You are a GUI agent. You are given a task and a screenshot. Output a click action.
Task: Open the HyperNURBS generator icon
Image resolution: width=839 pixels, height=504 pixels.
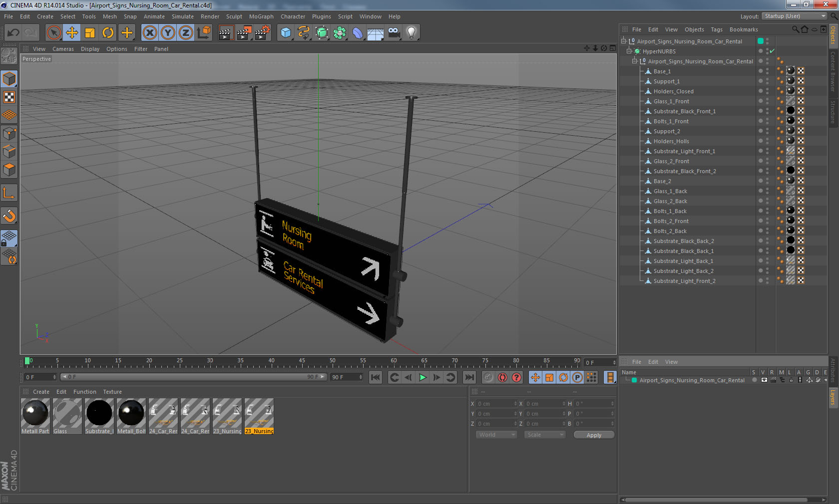click(322, 33)
